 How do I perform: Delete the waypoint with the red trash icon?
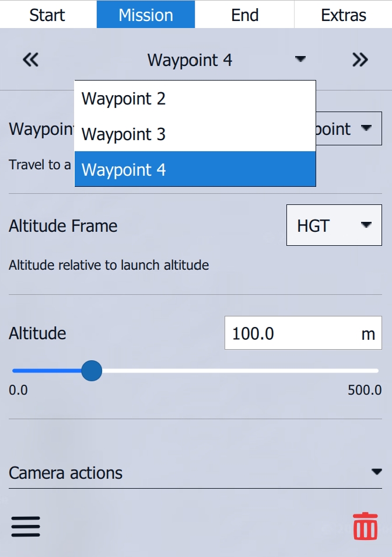point(365,526)
